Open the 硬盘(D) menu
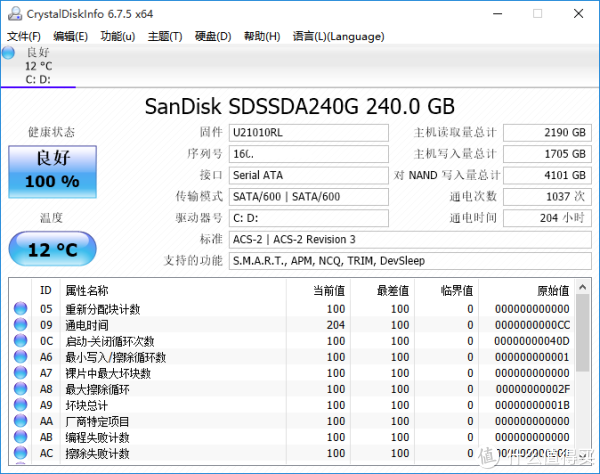Screen dimensions: 600x474 213,36
